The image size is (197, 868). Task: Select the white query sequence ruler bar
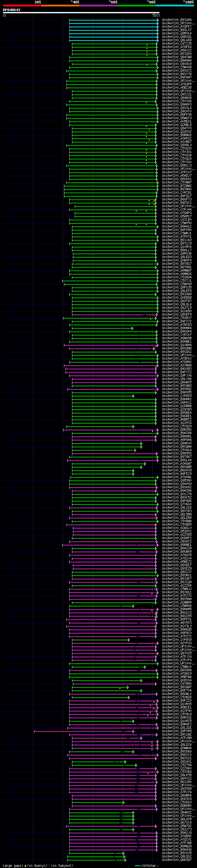pyautogui.click(x=81, y=13)
